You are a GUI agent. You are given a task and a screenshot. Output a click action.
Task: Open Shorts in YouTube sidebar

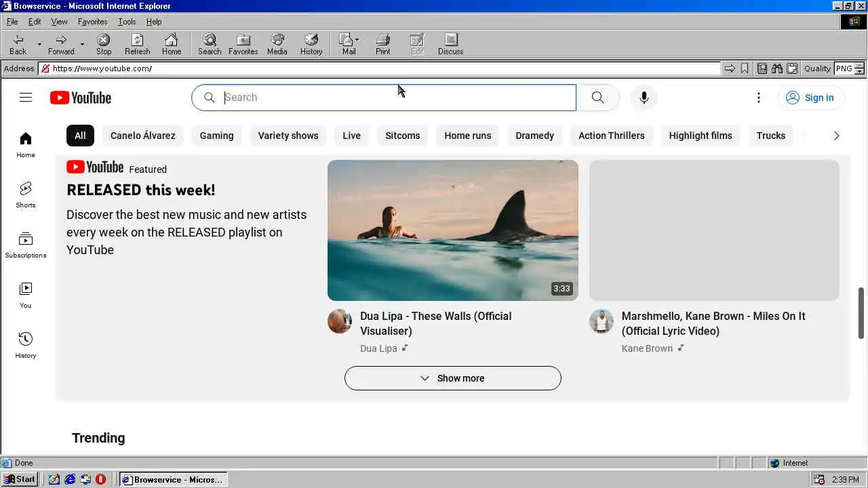tap(26, 195)
